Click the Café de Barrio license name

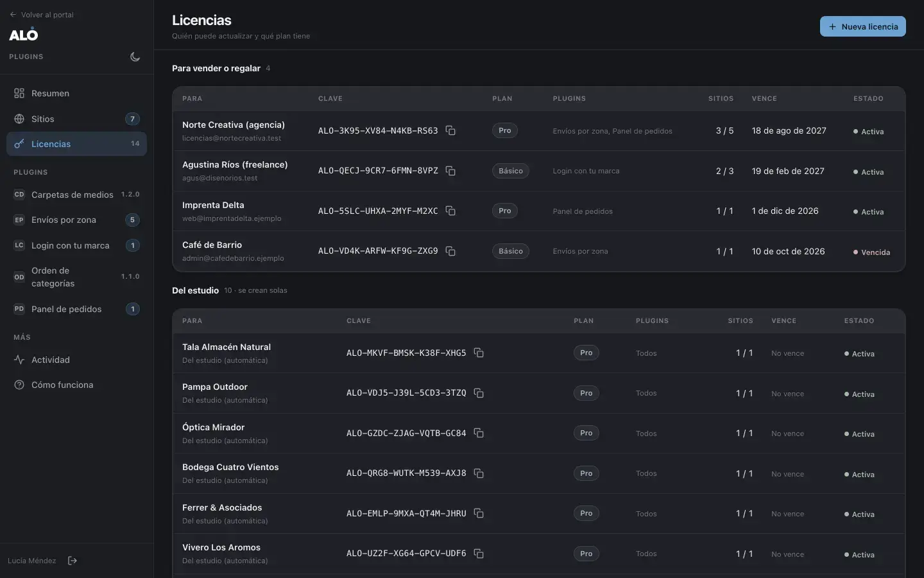click(212, 245)
